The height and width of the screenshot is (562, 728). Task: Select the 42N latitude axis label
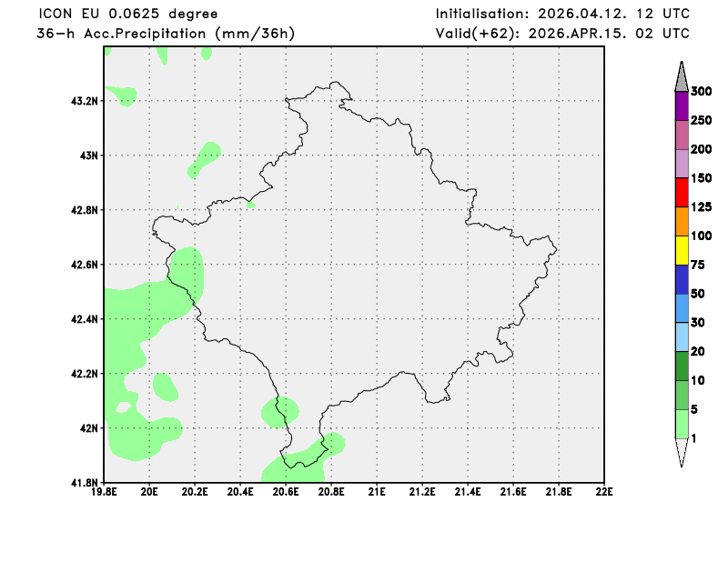click(89, 428)
